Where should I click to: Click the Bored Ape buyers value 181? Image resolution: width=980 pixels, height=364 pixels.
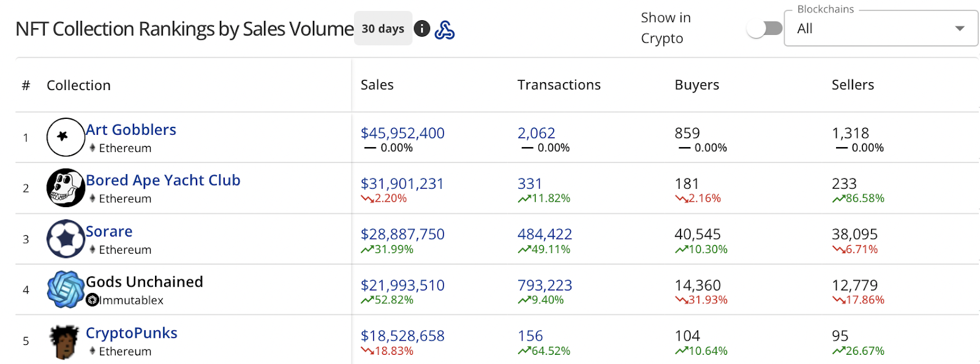point(687,184)
